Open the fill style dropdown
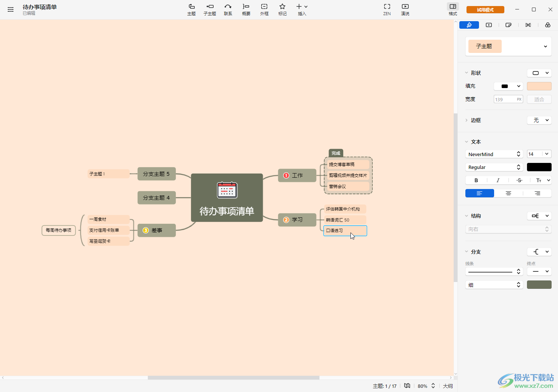Screen dimensions: 558x392 (x=508, y=86)
